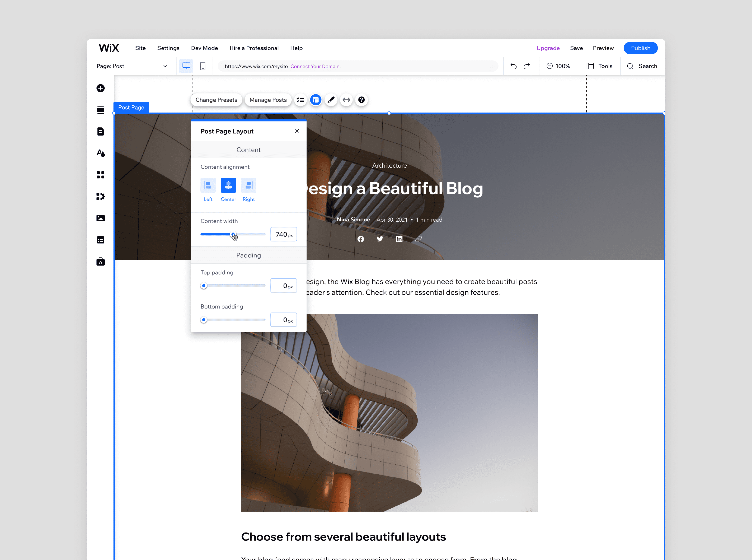Click the Top padding slider handle
Viewport: 752px width, 560px height.
click(x=204, y=286)
